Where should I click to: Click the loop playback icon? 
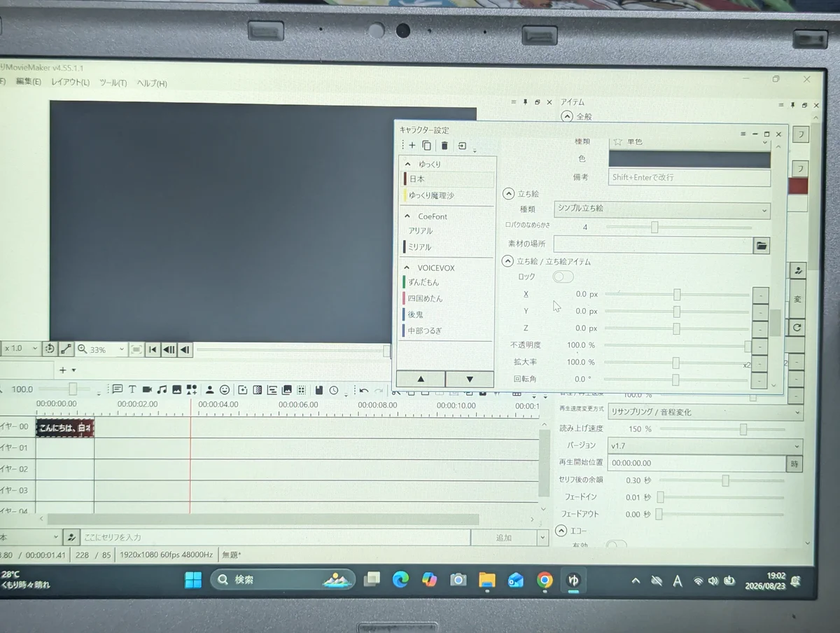pos(50,349)
